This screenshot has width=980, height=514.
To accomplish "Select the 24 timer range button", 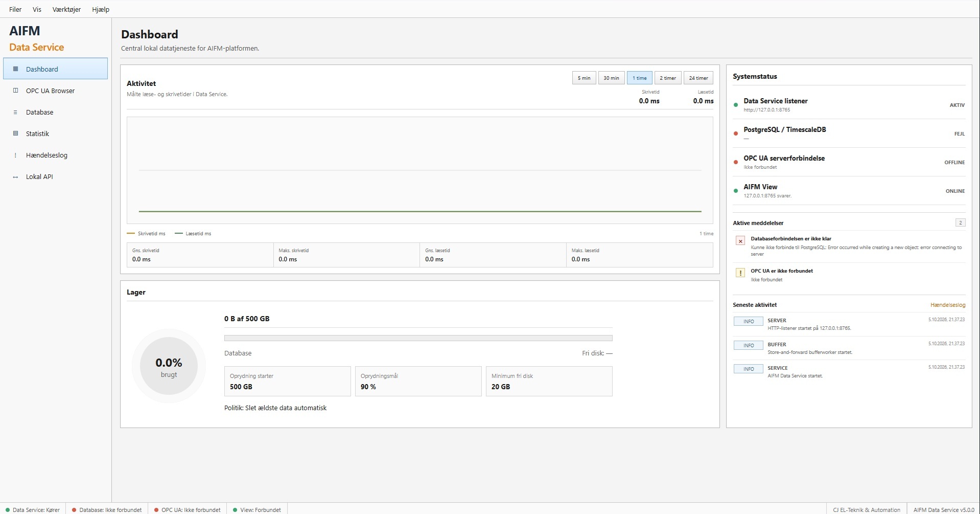I will coord(698,78).
